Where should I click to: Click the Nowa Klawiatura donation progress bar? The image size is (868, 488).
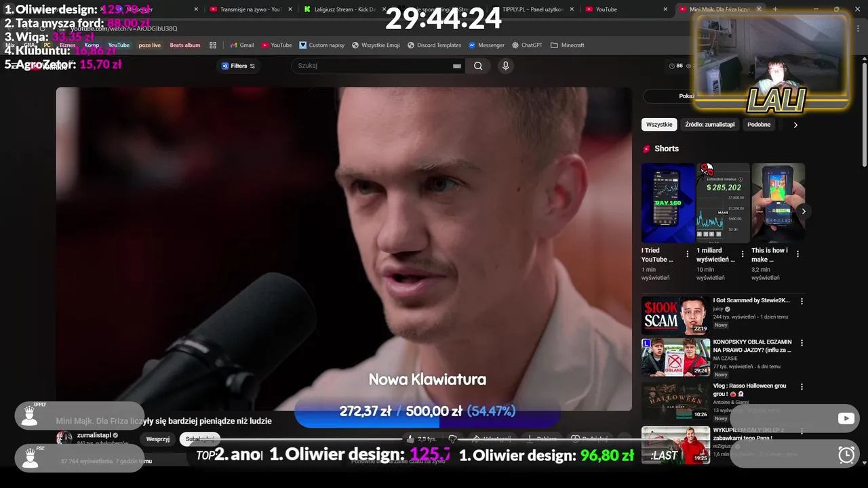(x=427, y=412)
